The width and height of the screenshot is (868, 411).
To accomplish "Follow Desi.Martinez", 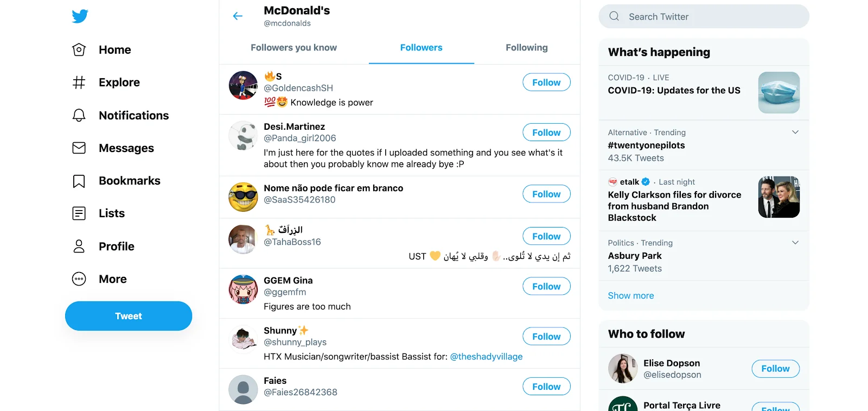I will click(546, 132).
